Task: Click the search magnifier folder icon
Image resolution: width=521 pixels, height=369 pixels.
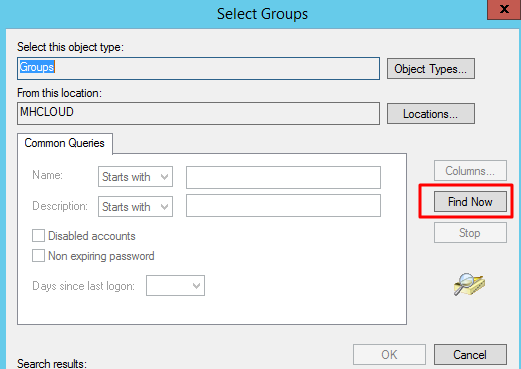Action: [469, 284]
